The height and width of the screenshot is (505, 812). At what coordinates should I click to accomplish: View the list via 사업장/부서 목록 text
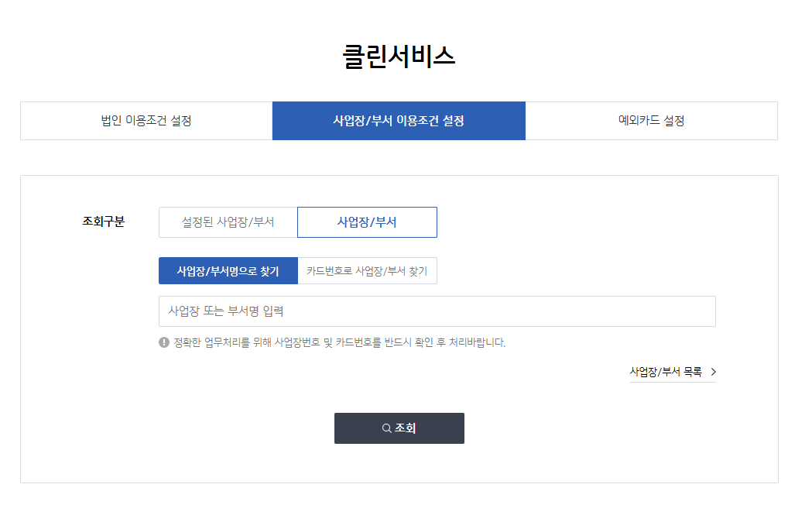(x=666, y=372)
